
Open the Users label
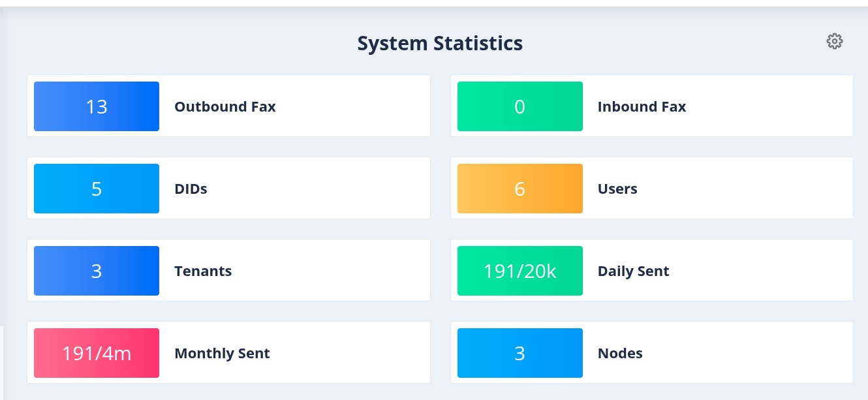[x=617, y=189]
